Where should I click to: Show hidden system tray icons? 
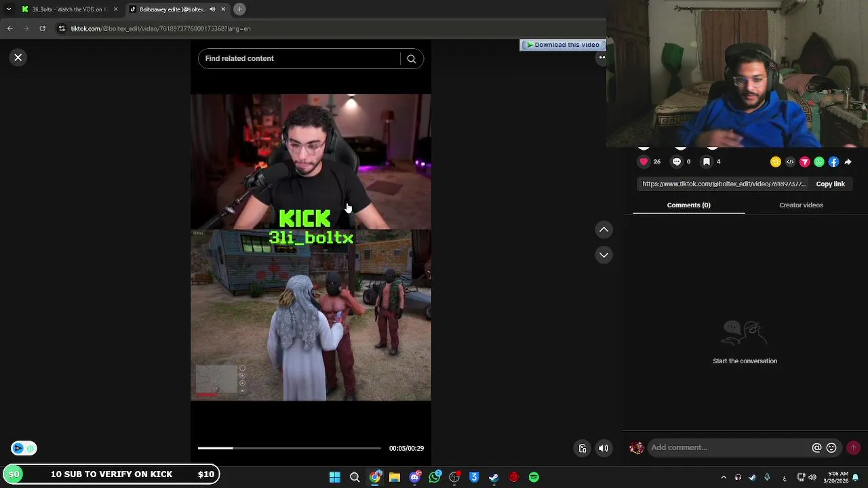click(724, 477)
